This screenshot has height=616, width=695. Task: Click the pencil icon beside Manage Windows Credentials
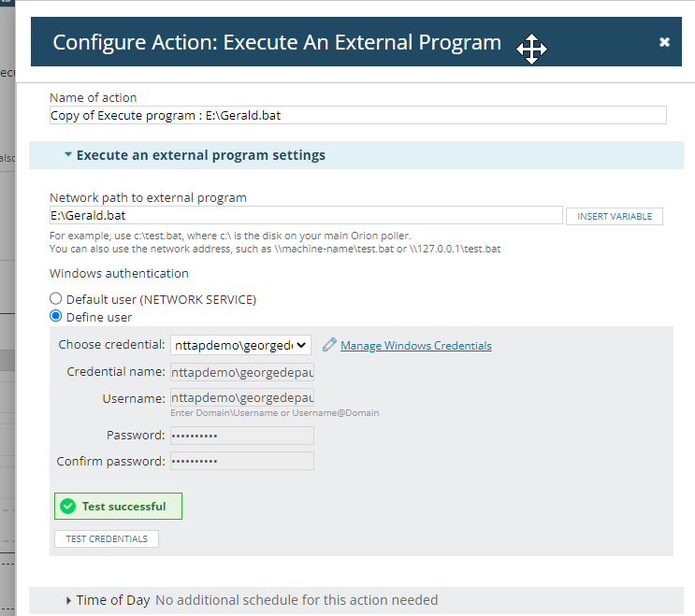coord(328,345)
